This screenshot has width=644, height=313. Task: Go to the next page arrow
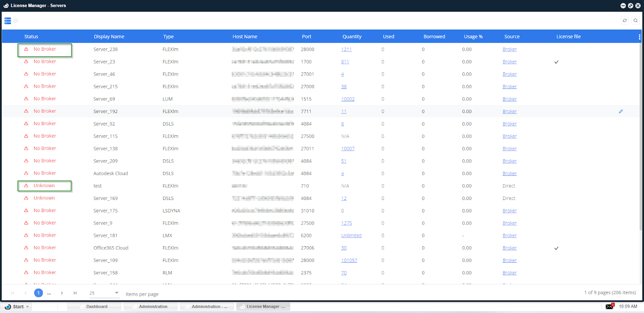coord(62,293)
